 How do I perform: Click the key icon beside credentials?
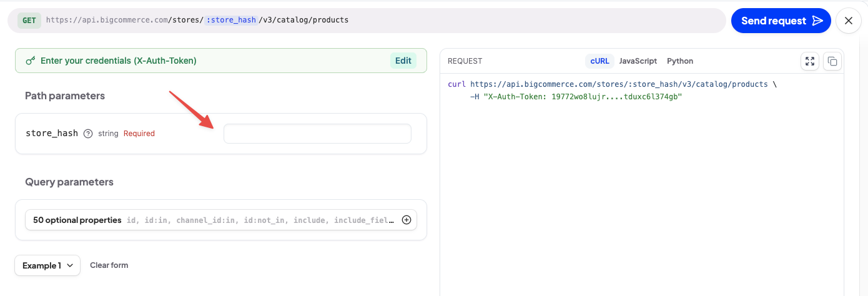tap(30, 61)
